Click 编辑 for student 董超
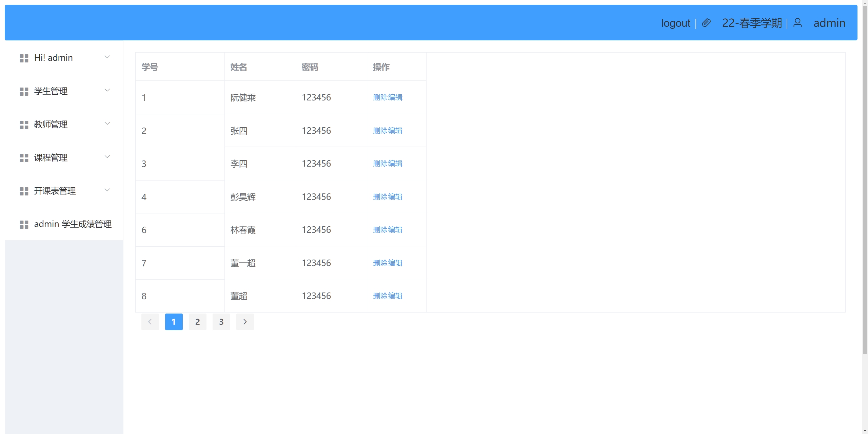The width and height of the screenshot is (868, 434). 395,296
